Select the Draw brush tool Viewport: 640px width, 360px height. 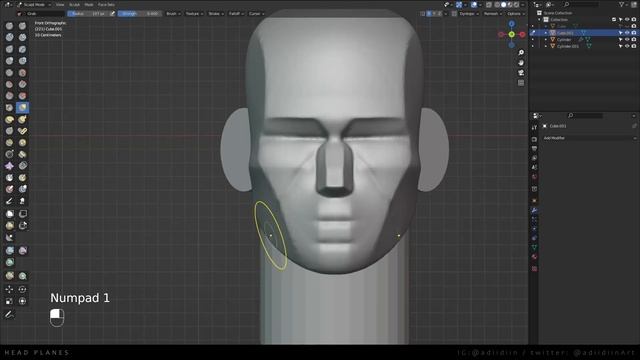pos(9,26)
